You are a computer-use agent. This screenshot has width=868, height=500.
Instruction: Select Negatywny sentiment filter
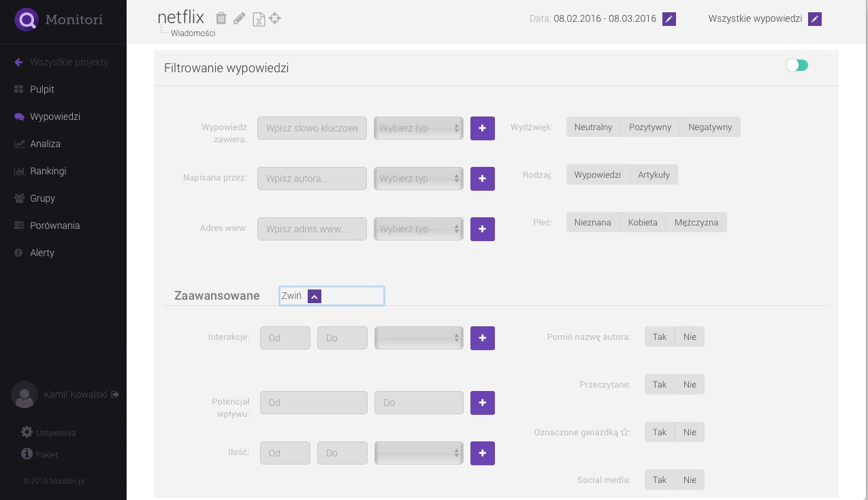710,127
